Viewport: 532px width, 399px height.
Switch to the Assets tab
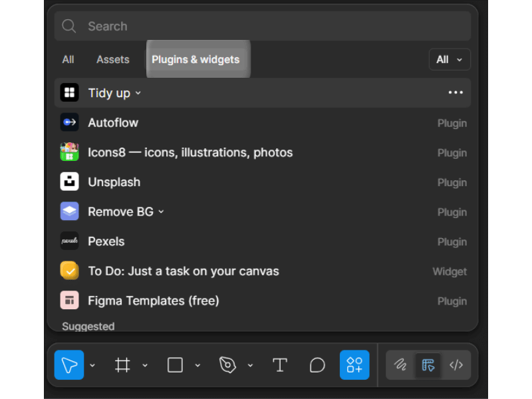tap(112, 59)
